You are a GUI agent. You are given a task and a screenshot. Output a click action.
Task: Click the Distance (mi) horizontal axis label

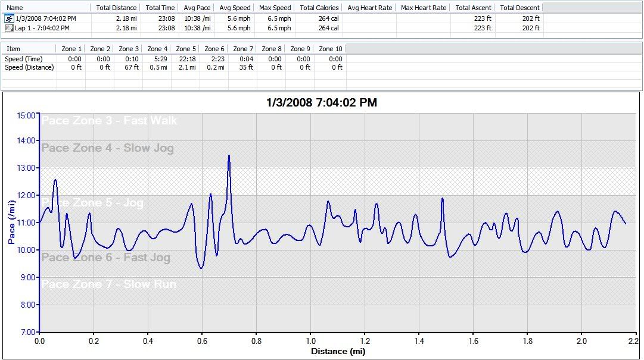click(x=338, y=352)
